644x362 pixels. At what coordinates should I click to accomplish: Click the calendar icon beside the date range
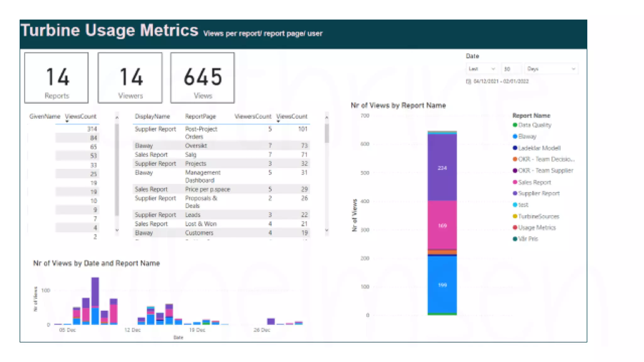(x=468, y=81)
